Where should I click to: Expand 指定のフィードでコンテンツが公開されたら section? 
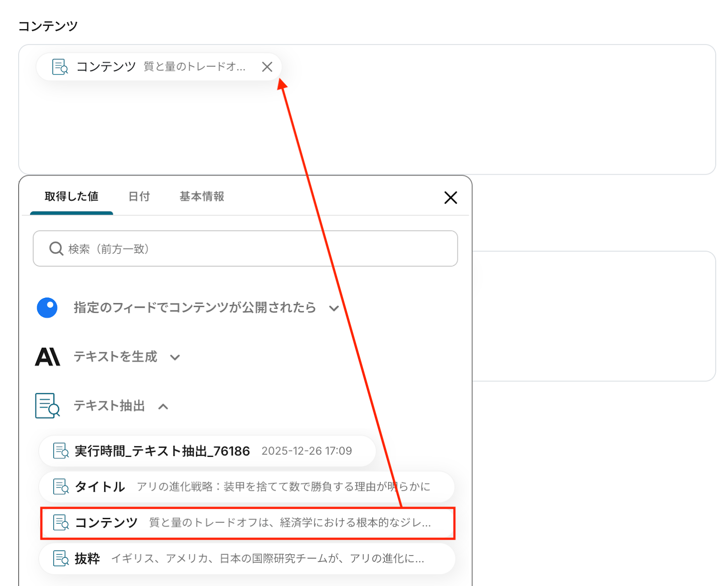point(195,308)
